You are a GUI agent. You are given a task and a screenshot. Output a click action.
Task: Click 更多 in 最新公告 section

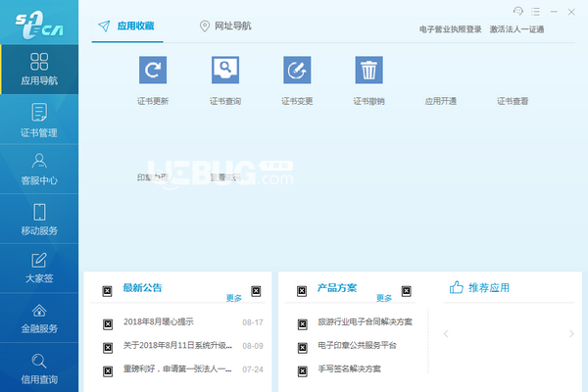(233, 298)
